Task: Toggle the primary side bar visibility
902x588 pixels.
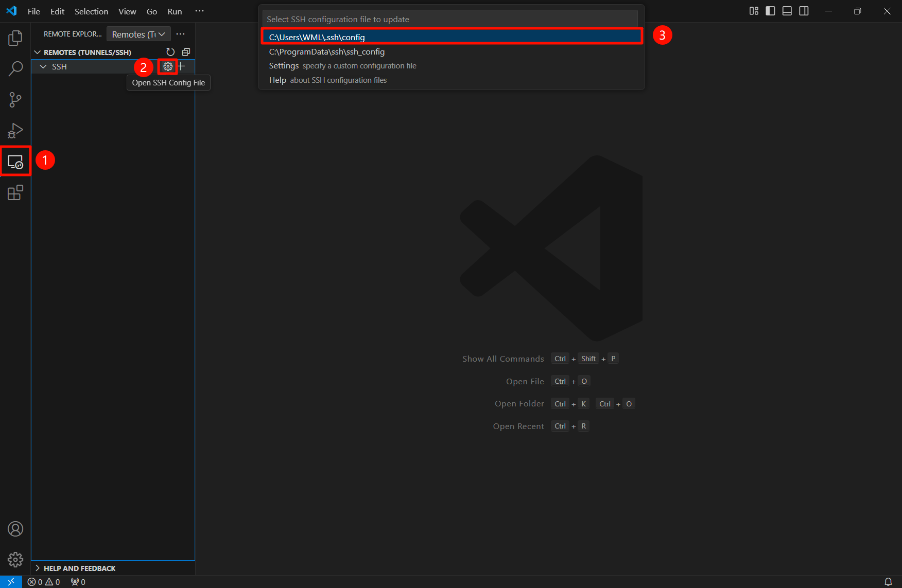Action: coord(770,11)
